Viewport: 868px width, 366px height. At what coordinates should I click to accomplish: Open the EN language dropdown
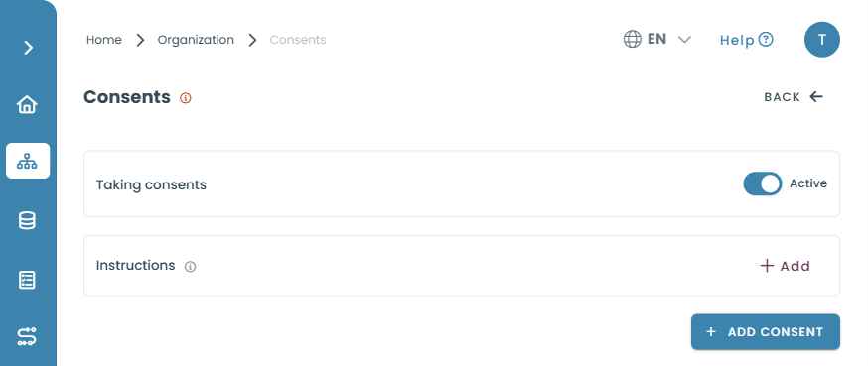(657, 40)
